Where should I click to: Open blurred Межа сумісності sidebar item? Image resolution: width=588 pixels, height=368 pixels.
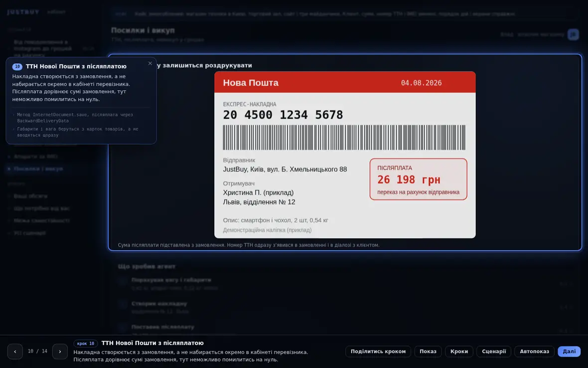click(x=42, y=220)
